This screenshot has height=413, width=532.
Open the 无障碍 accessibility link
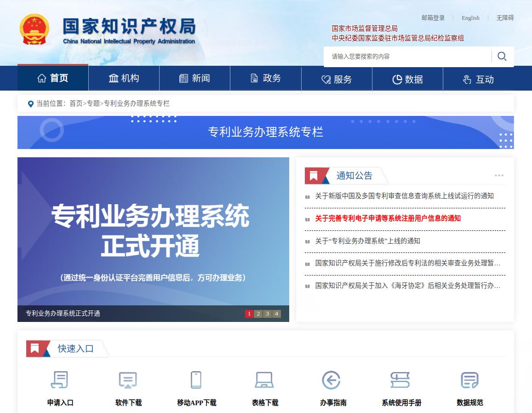pyautogui.click(x=505, y=18)
